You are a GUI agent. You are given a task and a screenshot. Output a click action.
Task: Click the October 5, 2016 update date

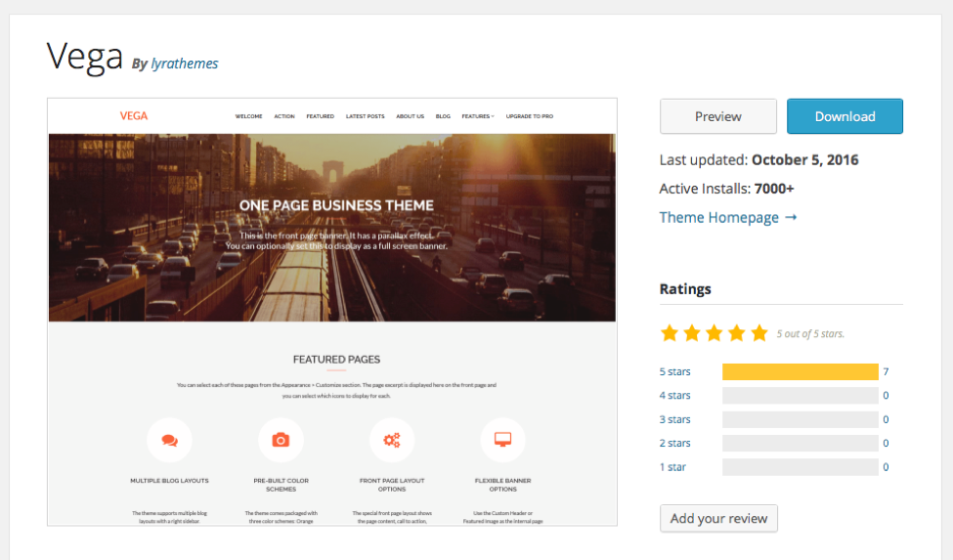805,159
